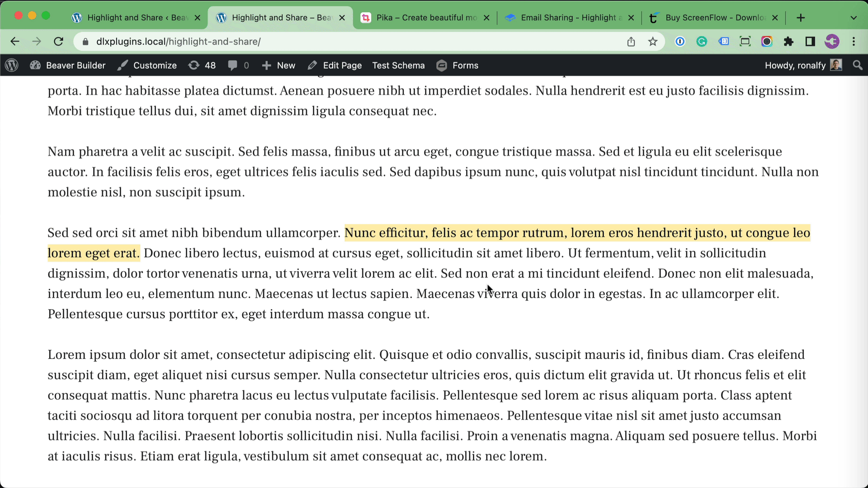Go back using browser back arrow
Viewport: 868px width, 488px height.
[x=15, y=42]
